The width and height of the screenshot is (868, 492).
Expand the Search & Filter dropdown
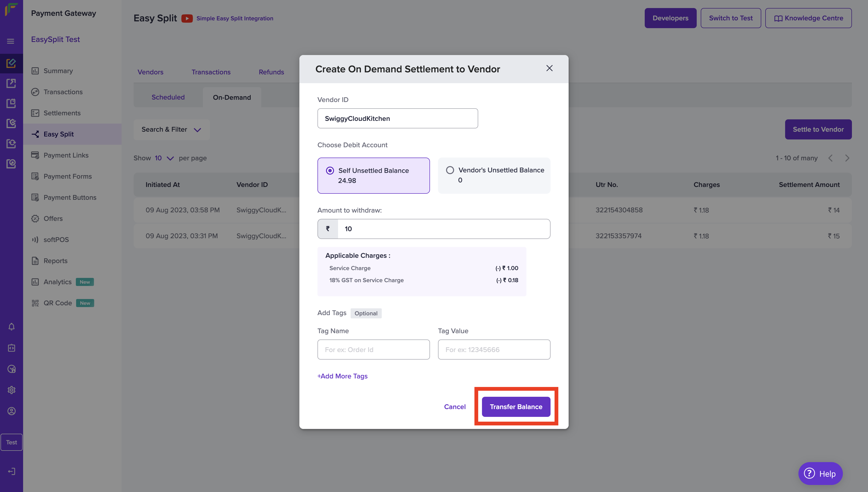click(x=171, y=129)
